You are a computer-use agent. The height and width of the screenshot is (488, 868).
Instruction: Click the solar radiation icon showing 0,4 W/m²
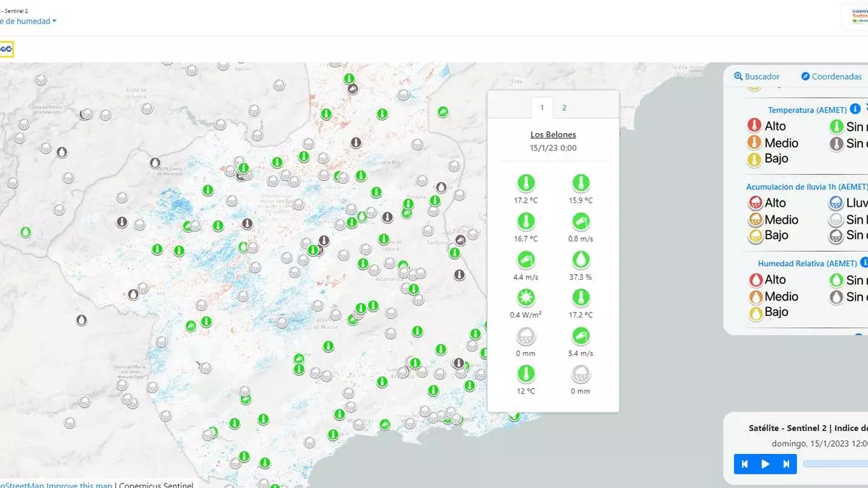[x=526, y=298]
